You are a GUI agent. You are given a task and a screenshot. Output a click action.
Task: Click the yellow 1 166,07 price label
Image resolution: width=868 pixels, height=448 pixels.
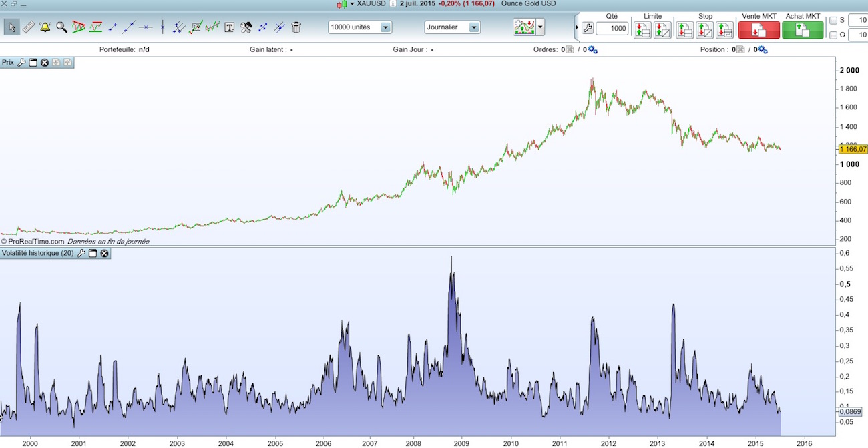tap(852, 149)
